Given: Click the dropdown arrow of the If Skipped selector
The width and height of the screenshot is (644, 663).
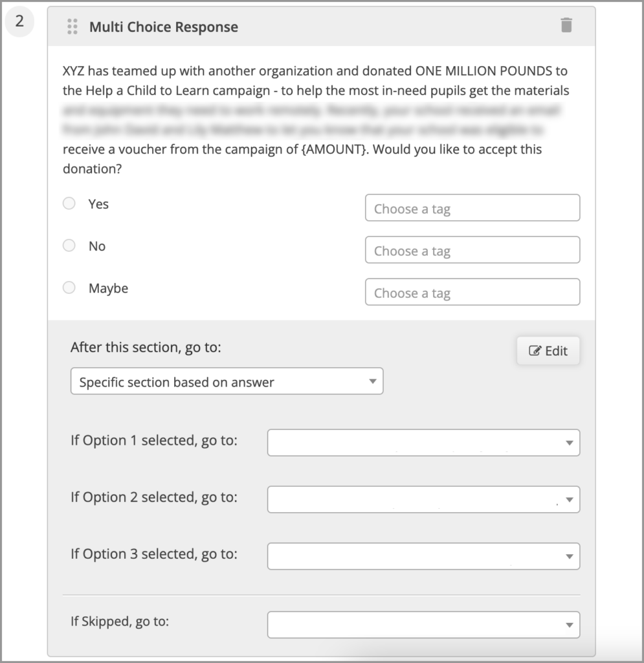Looking at the screenshot, I should tap(569, 625).
